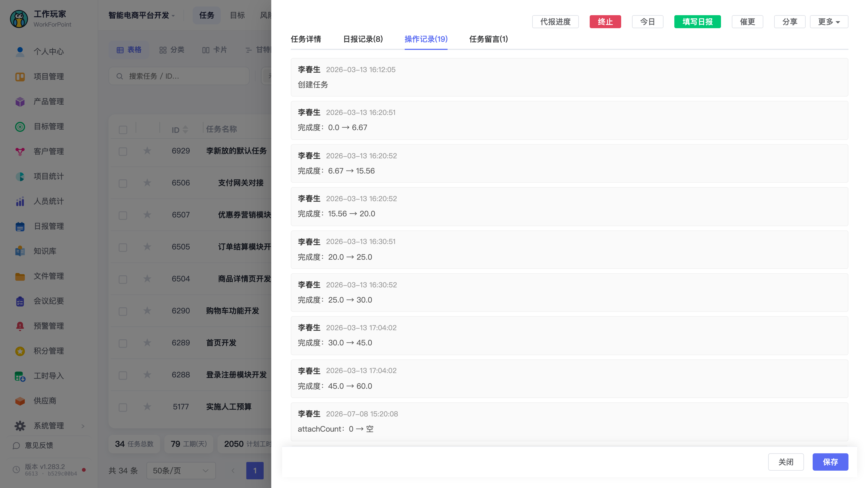Tick checkbox for task 6929
The width and height of the screenshot is (868, 488).
123,151
